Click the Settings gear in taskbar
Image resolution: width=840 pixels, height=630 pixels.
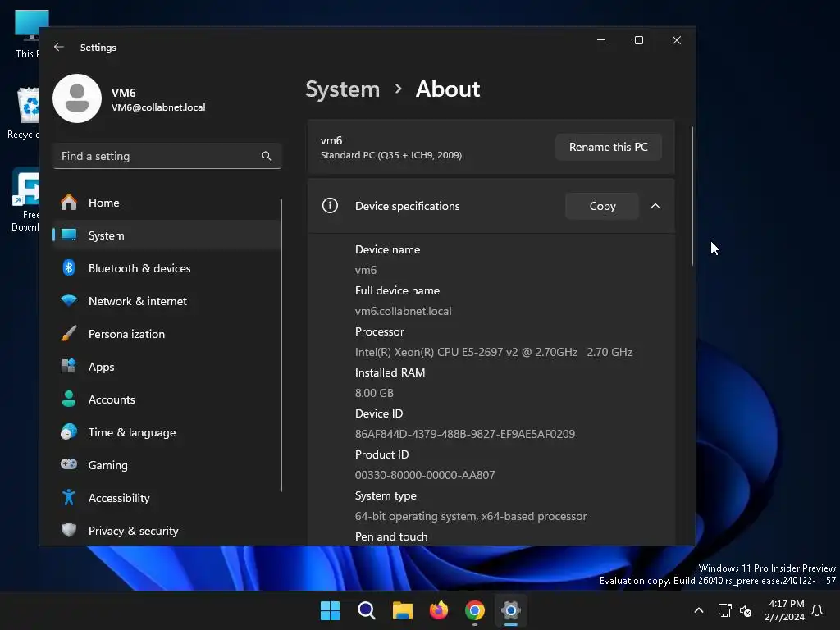click(511, 610)
